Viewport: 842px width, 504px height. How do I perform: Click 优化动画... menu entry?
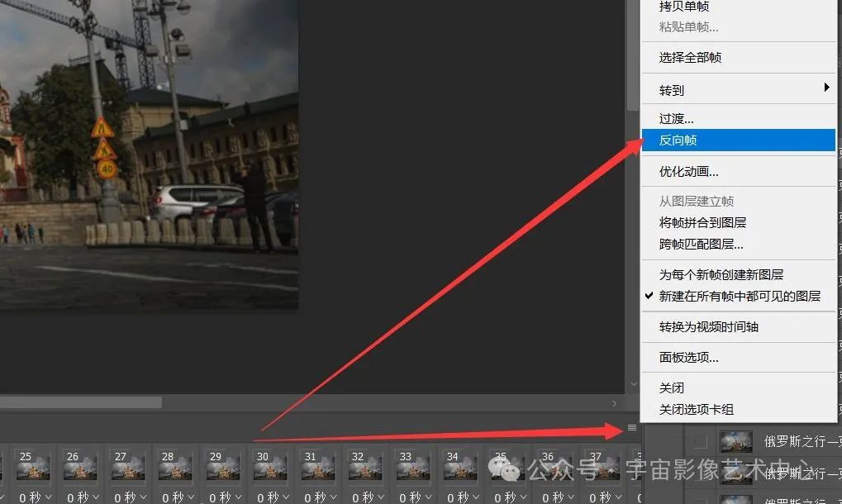pyautogui.click(x=688, y=172)
